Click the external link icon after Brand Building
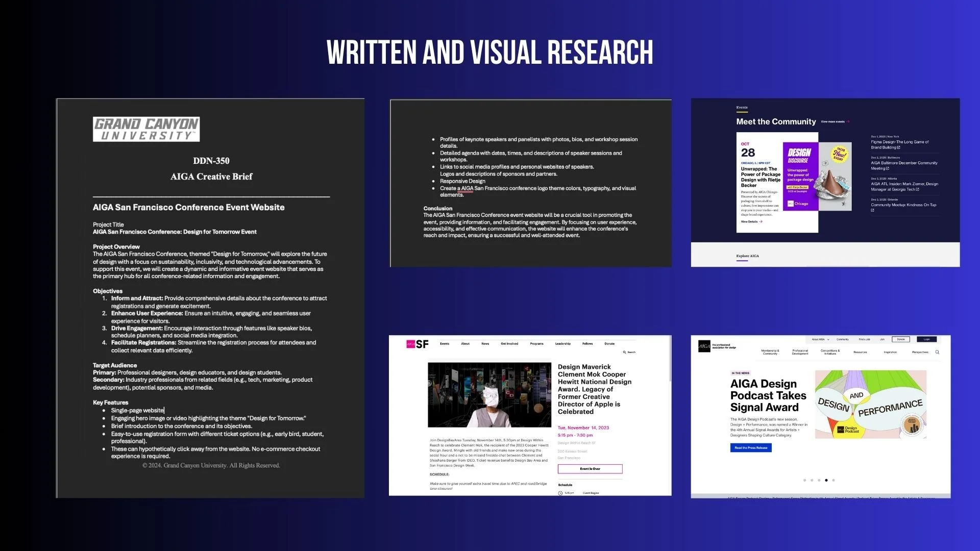 point(899,147)
